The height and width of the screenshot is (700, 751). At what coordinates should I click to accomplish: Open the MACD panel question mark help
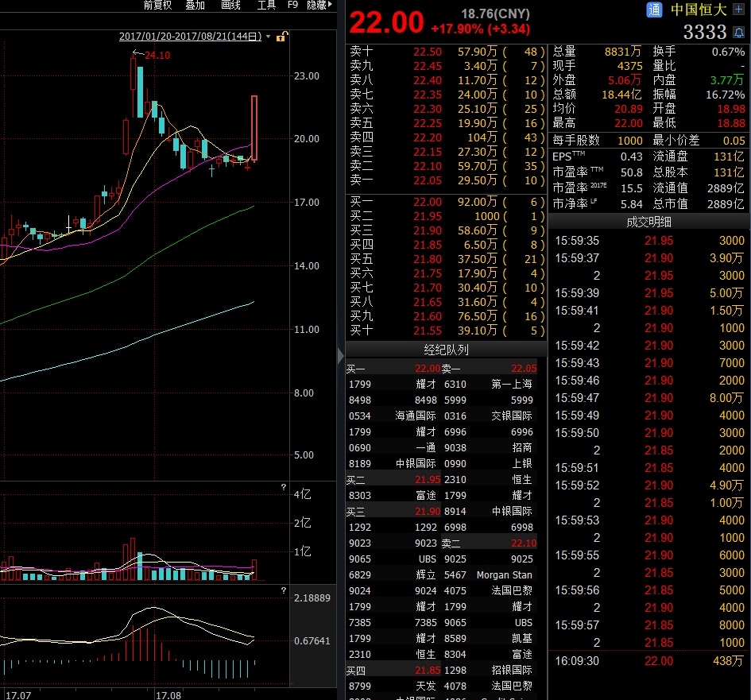click(x=284, y=590)
